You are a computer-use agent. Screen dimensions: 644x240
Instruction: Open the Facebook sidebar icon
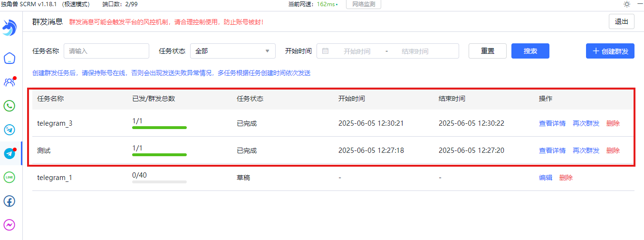[10, 201]
